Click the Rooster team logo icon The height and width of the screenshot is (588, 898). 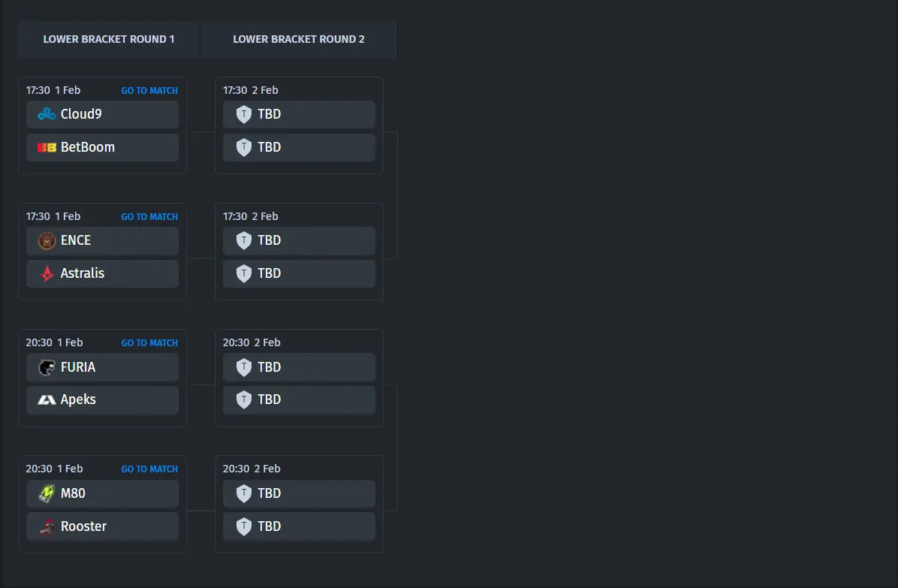point(47,526)
